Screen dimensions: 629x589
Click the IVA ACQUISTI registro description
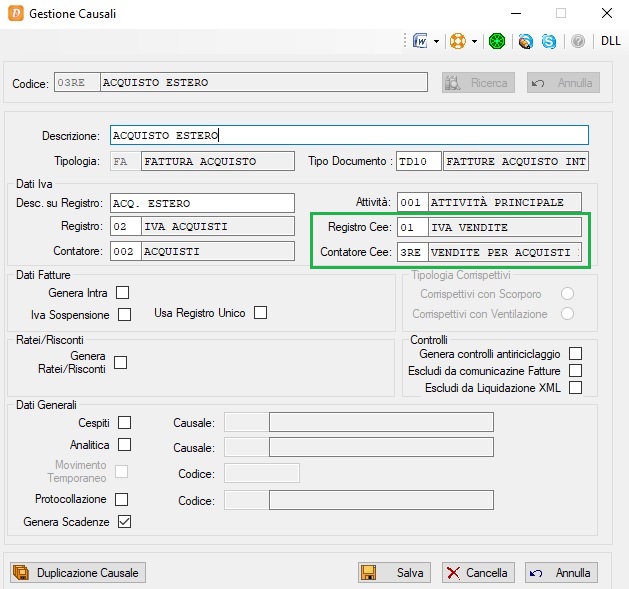click(x=218, y=226)
